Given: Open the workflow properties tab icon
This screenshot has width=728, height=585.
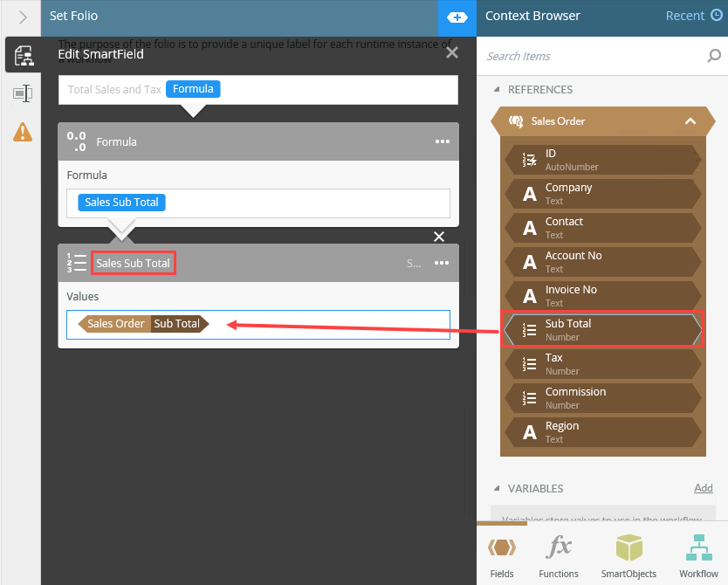Looking at the screenshot, I should pos(24,55).
